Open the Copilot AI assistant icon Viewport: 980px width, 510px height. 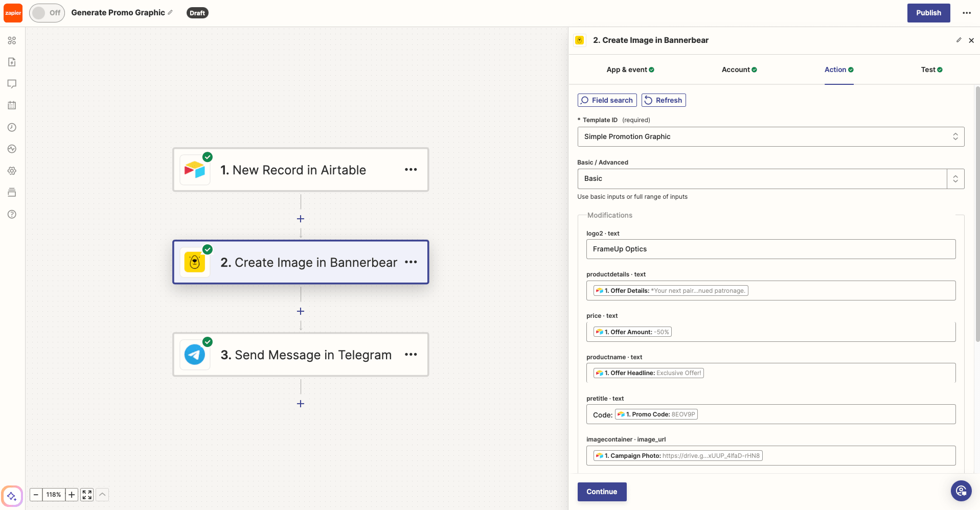pos(12,496)
